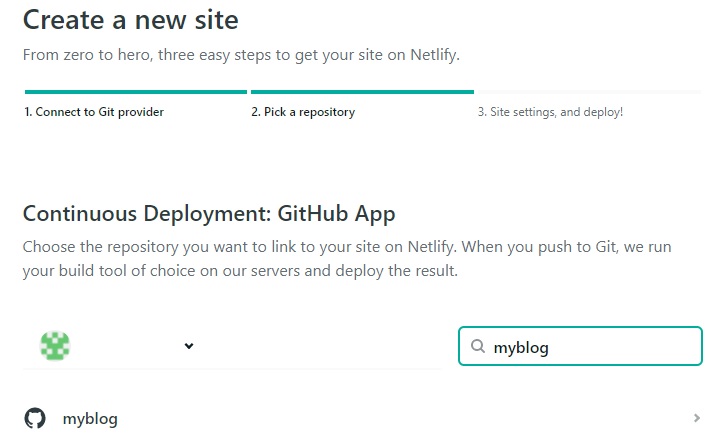Open the account selector dropdown arrow

click(188, 347)
